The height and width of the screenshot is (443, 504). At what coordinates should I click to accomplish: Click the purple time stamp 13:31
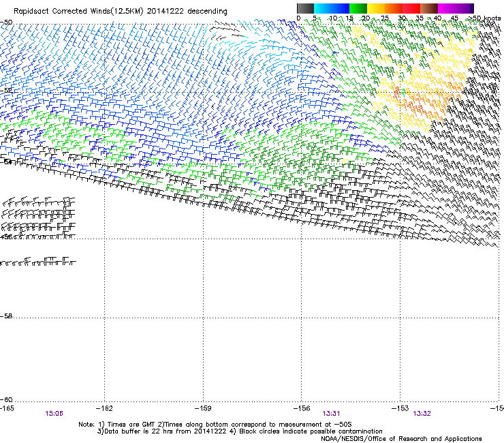pos(332,414)
